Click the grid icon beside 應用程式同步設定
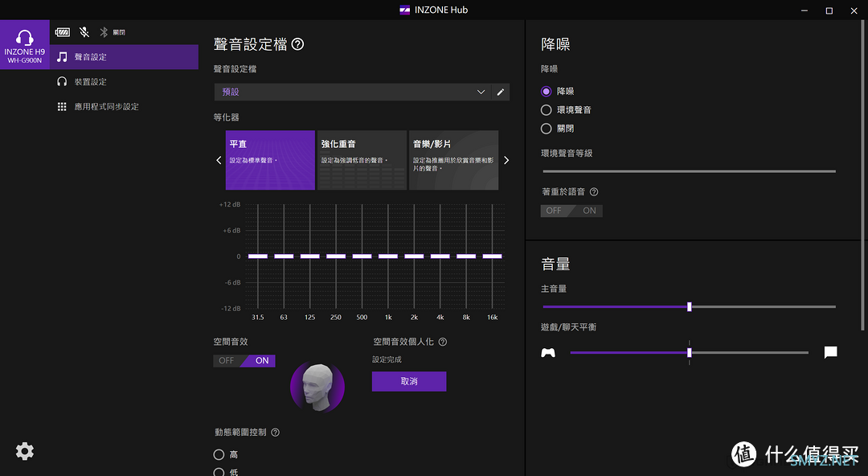This screenshot has height=476, width=868. tap(62, 106)
